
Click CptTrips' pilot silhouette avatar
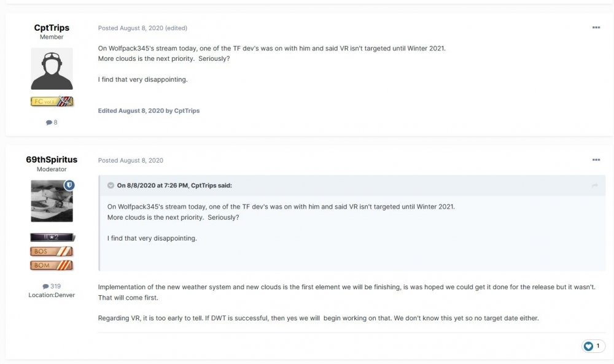coord(52,69)
